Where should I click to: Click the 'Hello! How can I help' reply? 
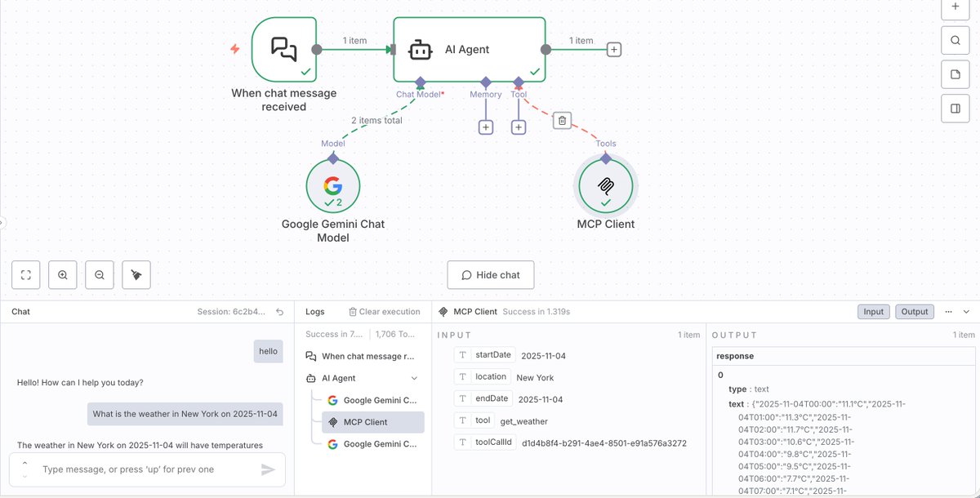(x=80, y=382)
